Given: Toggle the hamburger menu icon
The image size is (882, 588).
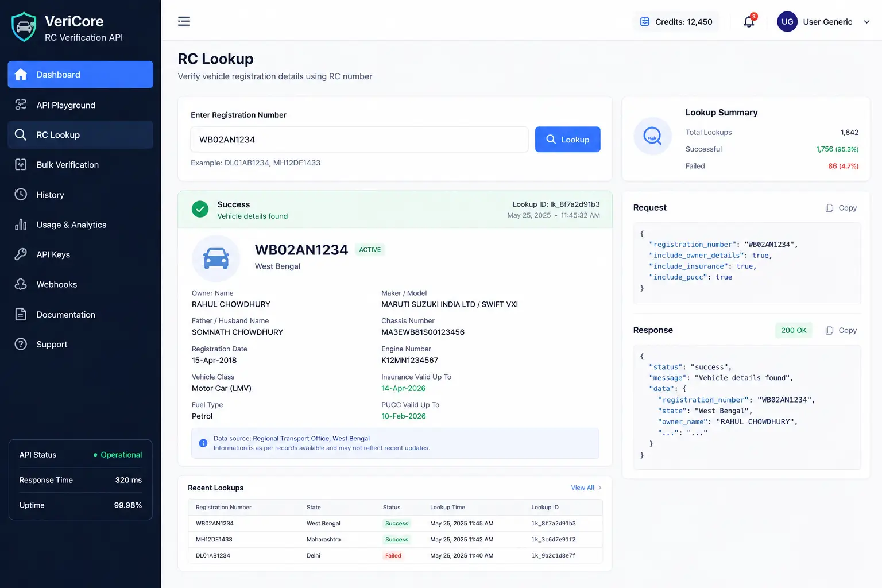Looking at the screenshot, I should tap(184, 21).
